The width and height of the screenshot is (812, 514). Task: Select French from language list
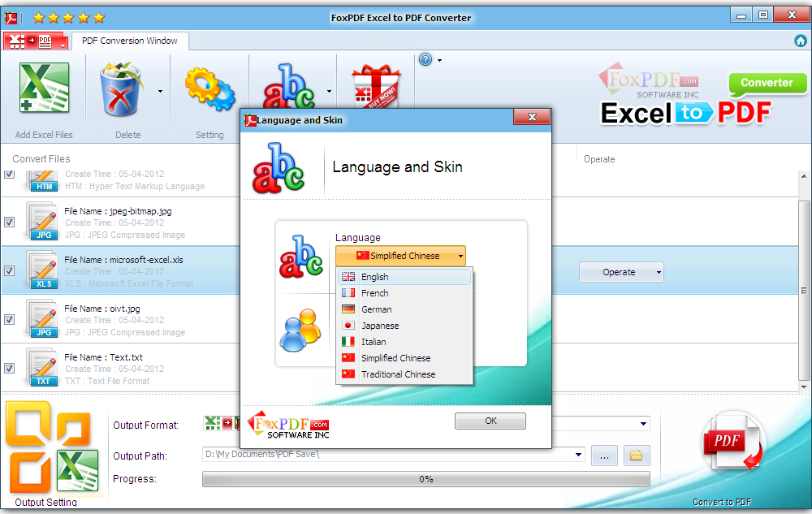(x=404, y=293)
